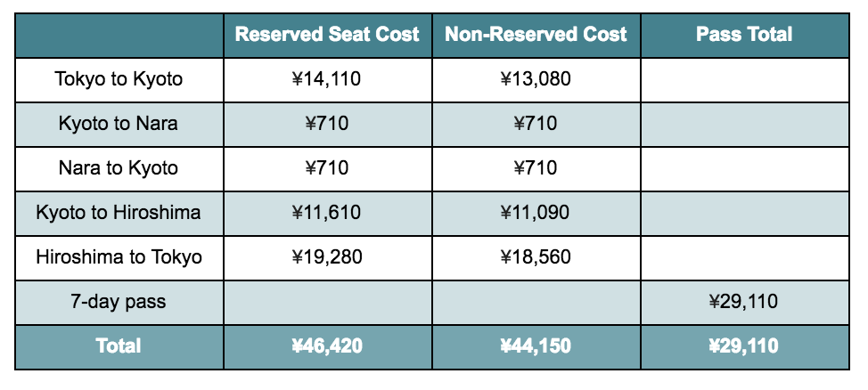Select the Reserved Seat Cost header cell
This screenshot has width=868, height=390.
tap(328, 36)
